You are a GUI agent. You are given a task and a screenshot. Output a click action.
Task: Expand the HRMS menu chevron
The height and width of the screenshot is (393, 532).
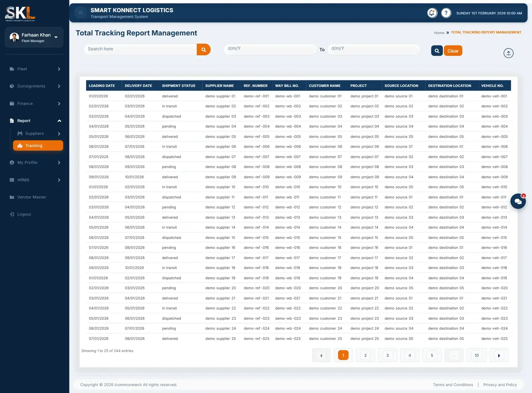[x=59, y=180]
